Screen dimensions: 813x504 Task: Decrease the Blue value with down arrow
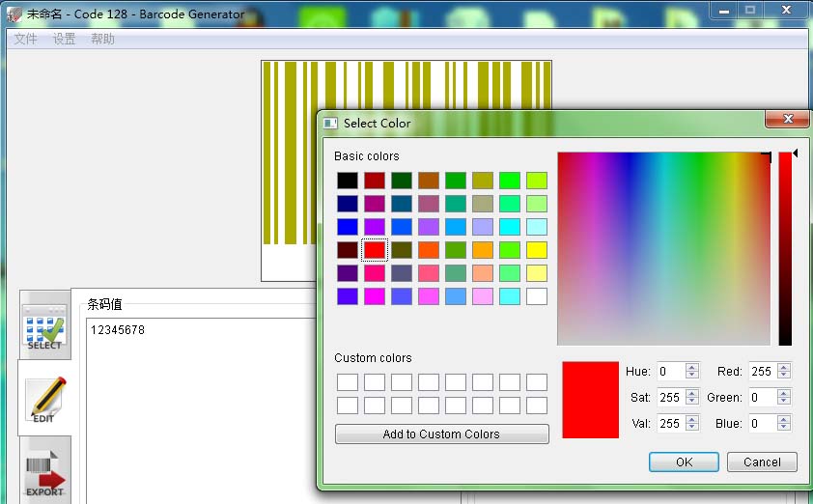pyautogui.click(x=784, y=428)
